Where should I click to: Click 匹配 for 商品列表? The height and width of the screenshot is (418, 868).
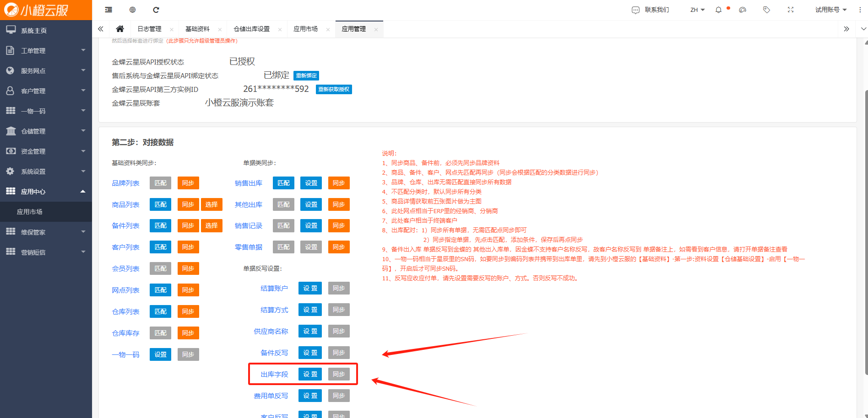click(x=160, y=204)
